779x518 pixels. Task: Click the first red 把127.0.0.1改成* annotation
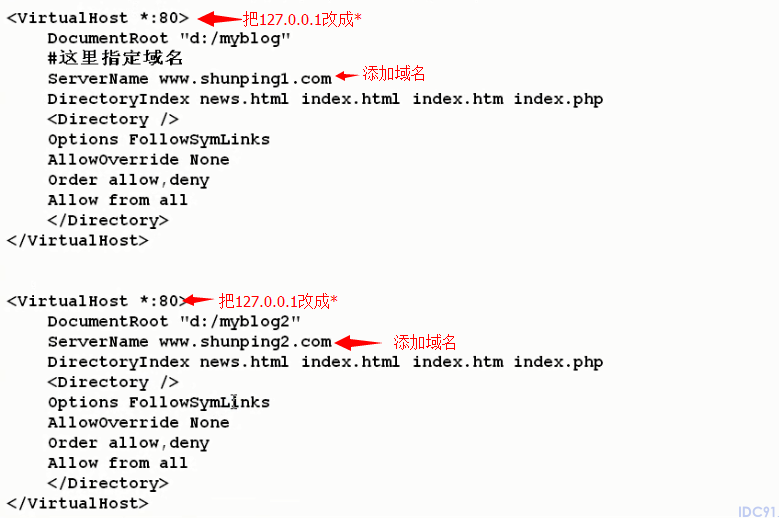coord(302,19)
